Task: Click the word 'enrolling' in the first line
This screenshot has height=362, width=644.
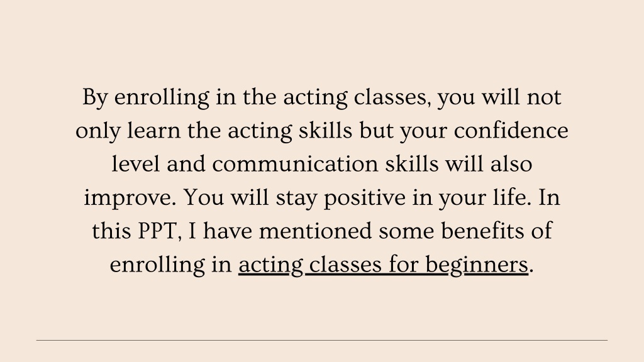Action: tap(162, 98)
